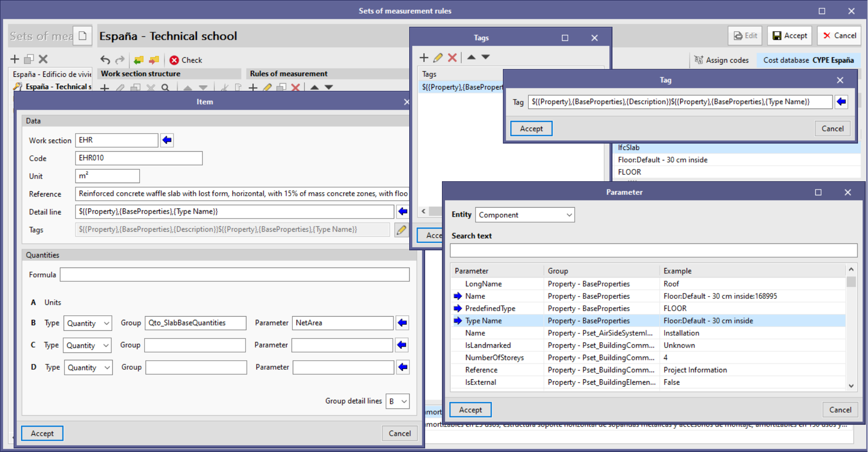Click the Check button with red icon
This screenshot has height=452, width=868.
point(186,60)
